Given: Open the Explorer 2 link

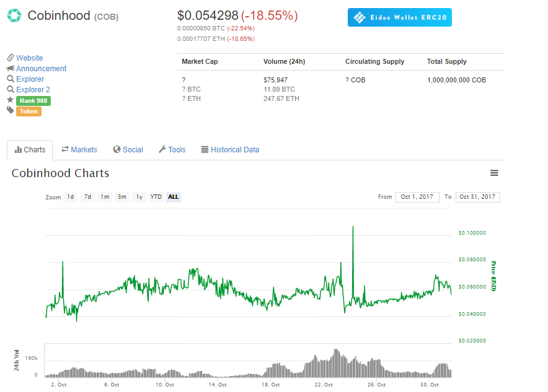Looking at the screenshot, I should 33,90.
